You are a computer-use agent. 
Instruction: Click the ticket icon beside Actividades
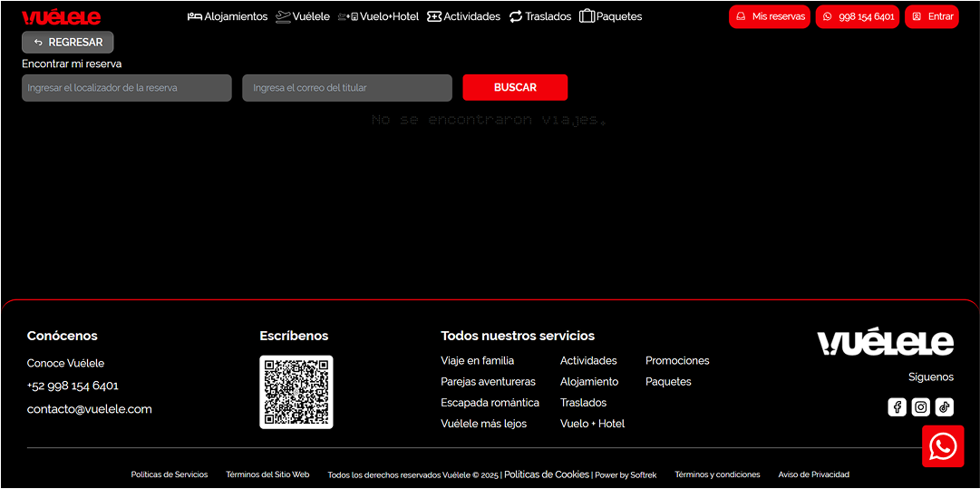tap(434, 17)
